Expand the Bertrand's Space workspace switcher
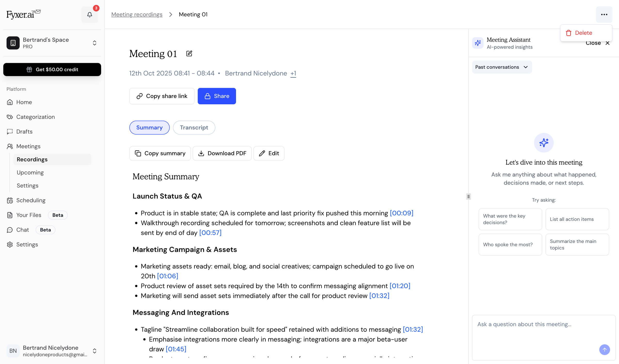The height and width of the screenshot is (364, 619). click(94, 43)
